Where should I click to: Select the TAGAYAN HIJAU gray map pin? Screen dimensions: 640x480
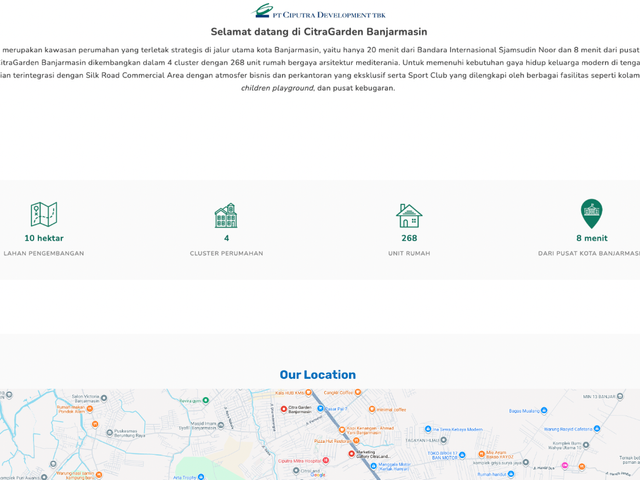tap(444, 440)
